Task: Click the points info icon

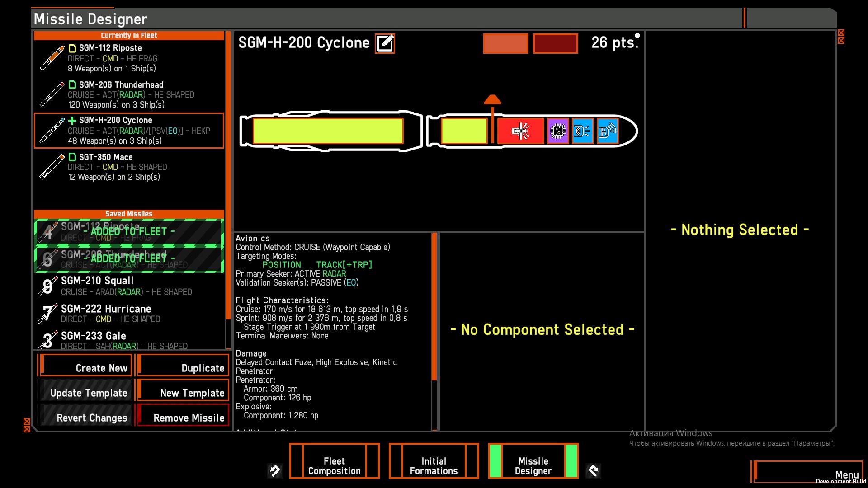Action: [637, 35]
